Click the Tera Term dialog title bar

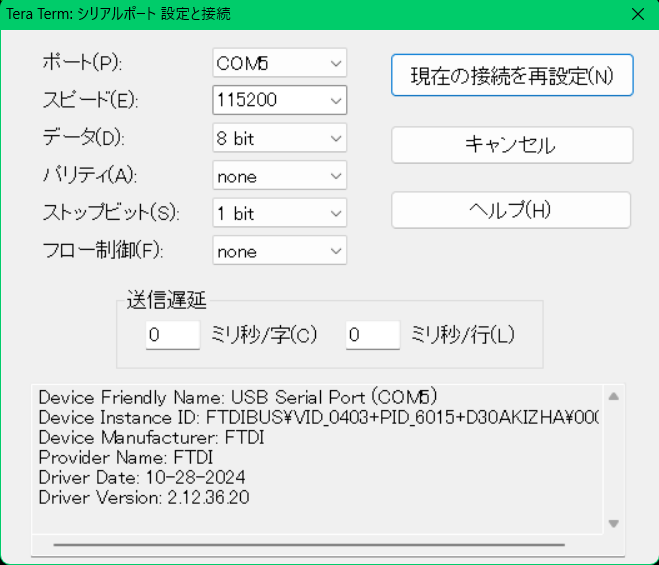(x=300, y=14)
